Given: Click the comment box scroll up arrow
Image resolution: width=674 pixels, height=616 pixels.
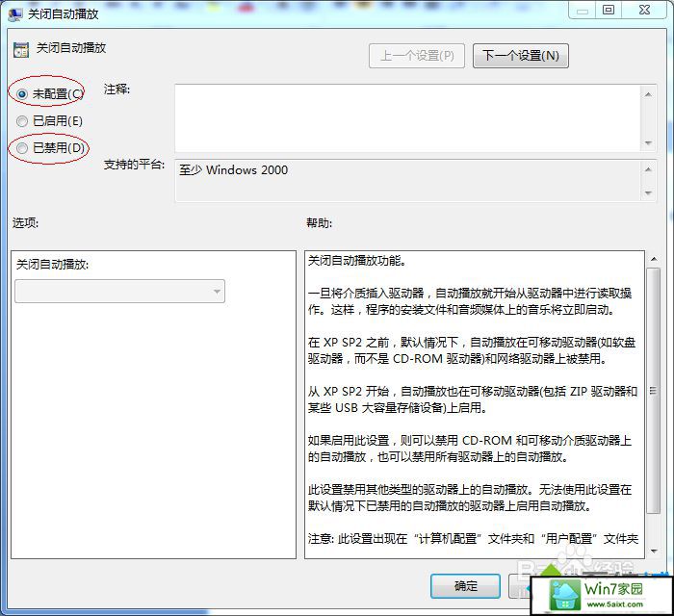Looking at the screenshot, I should (x=648, y=94).
